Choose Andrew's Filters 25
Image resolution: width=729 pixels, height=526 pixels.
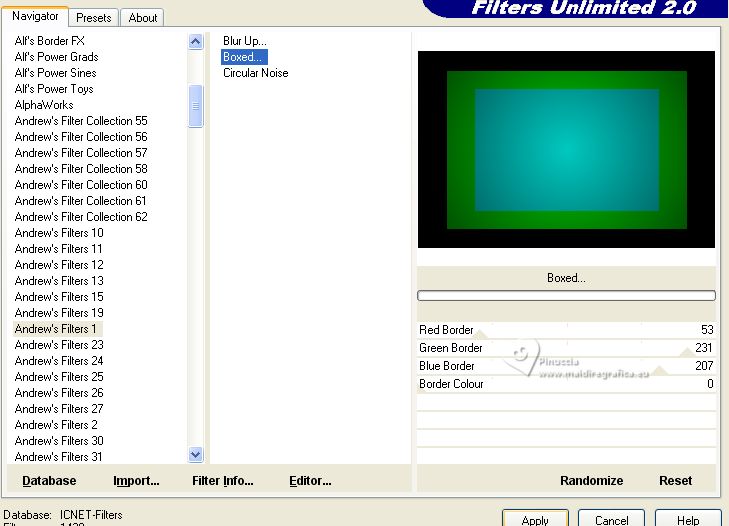click(x=59, y=377)
